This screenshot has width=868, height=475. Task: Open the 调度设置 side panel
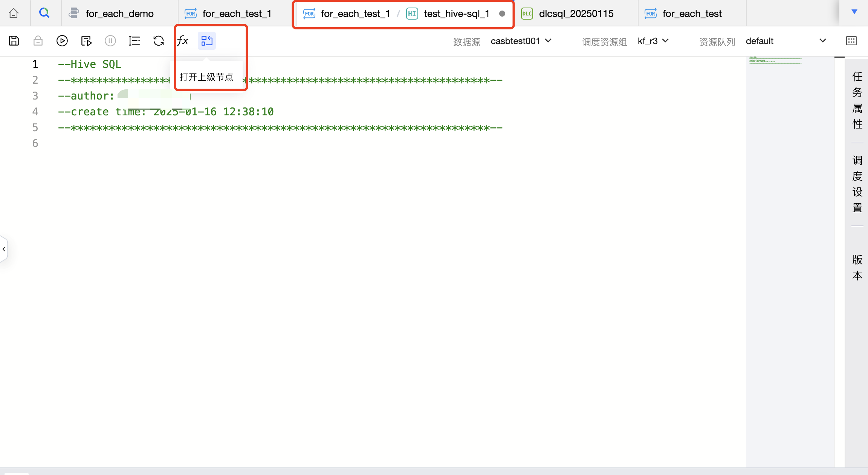[857, 184]
